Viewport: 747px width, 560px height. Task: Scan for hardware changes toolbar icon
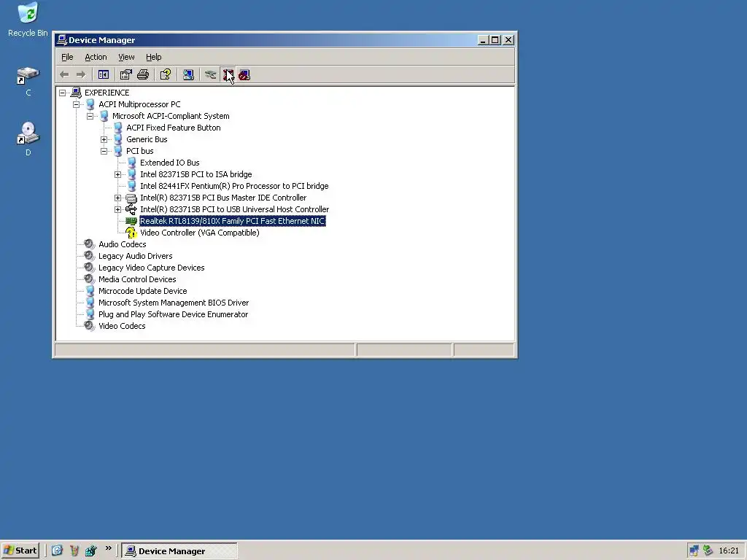click(188, 75)
